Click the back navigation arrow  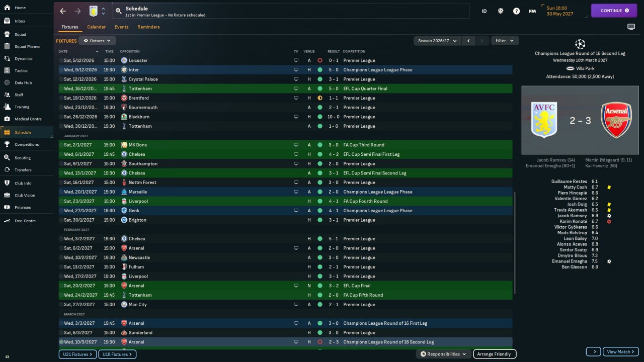pyautogui.click(x=63, y=11)
